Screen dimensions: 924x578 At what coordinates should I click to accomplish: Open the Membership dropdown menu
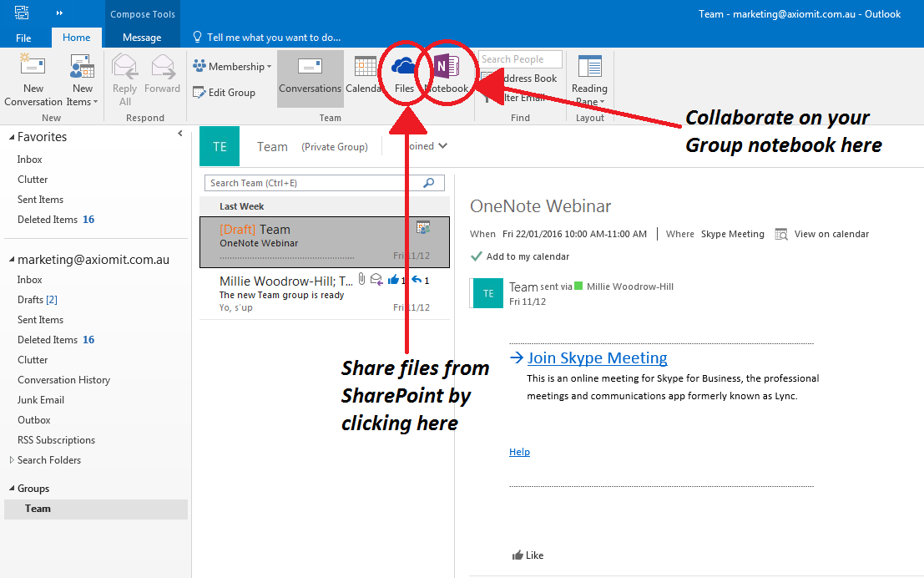pyautogui.click(x=232, y=67)
